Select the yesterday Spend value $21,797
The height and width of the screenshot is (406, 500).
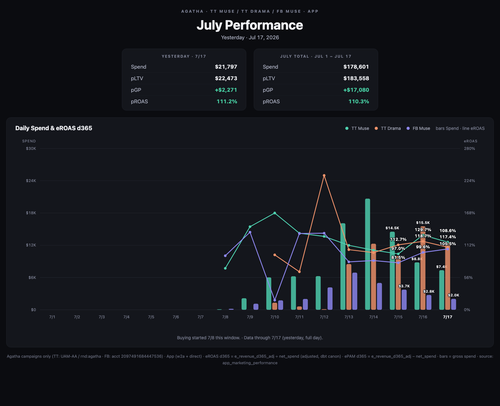[226, 67]
